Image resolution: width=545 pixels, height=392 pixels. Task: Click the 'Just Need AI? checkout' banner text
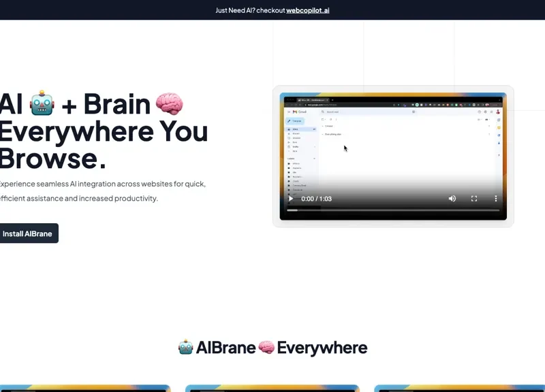pyautogui.click(x=250, y=10)
